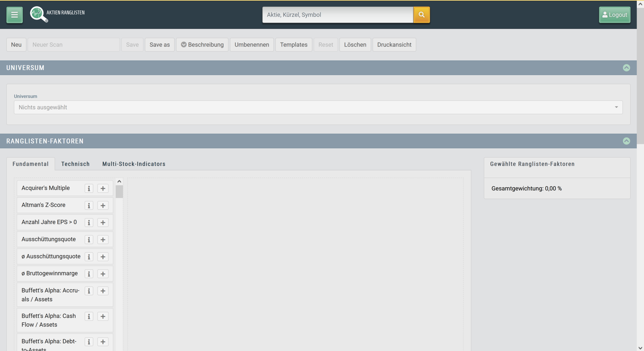Add Ausschüttungsquote factor
This screenshot has width=644, height=351.
tap(103, 240)
